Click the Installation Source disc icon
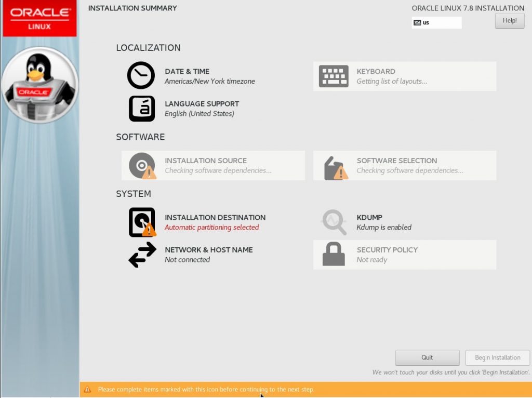This screenshot has height=398, width=532. click(x=142, y=166)
